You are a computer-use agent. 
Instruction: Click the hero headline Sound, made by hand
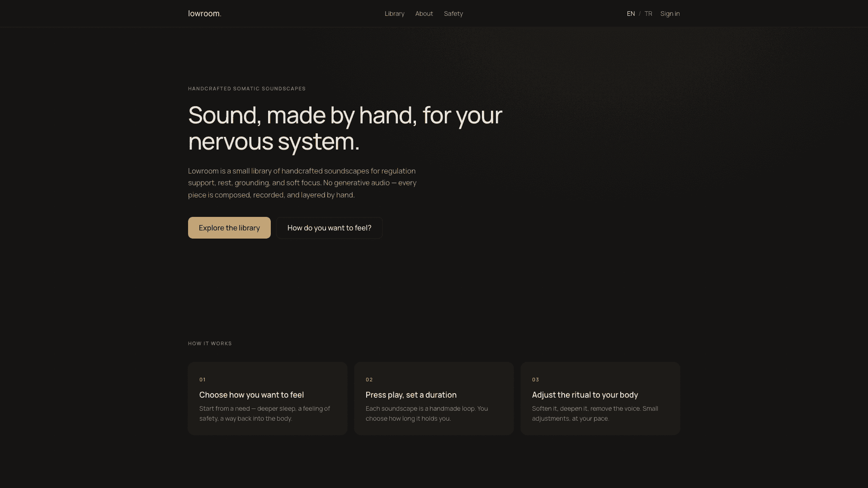(345, 128)
